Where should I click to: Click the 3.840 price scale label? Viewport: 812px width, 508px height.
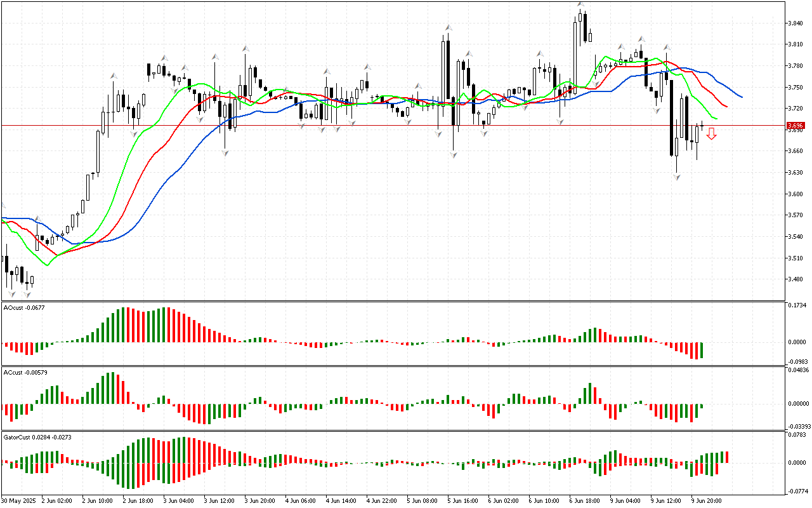(795, 23)
